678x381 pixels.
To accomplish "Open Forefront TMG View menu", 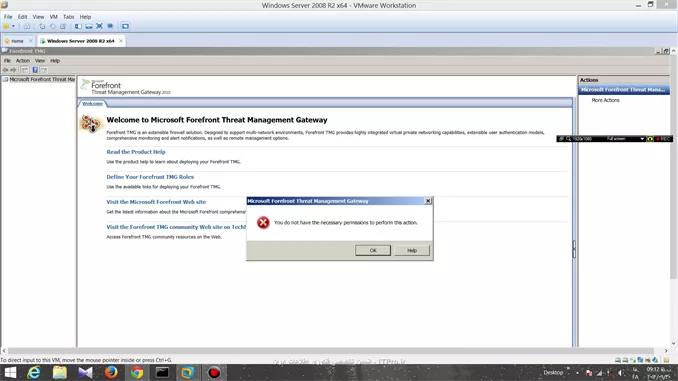I will [x=40, y=61].
